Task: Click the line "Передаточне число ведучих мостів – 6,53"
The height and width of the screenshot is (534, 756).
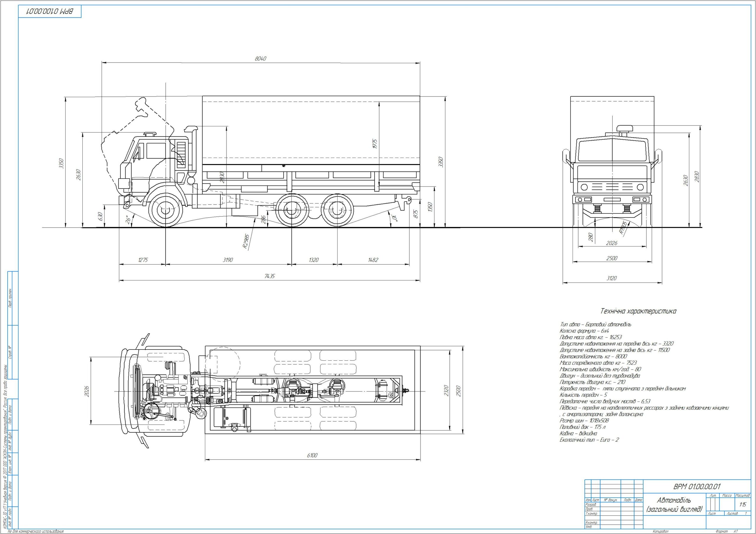Action: pyautogui.click(x=605, y=402)
